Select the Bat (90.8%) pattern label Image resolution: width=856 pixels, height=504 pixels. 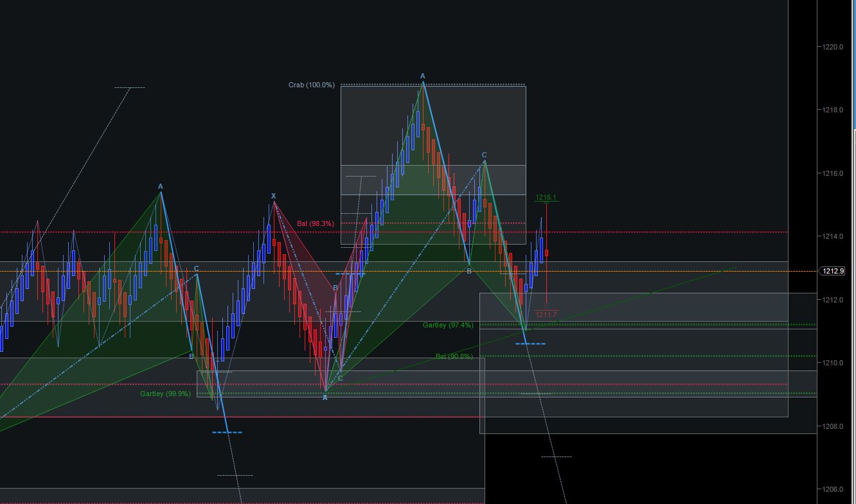tap(454, 356)
